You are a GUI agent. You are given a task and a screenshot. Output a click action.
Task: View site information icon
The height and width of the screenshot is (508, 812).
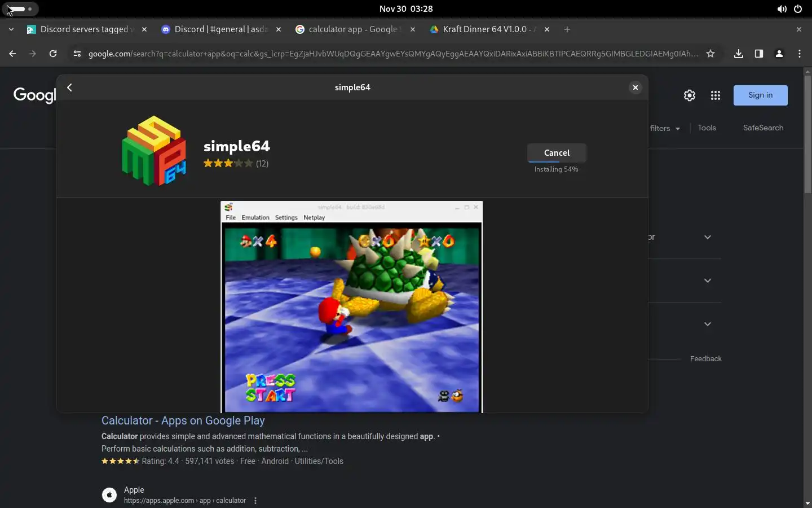click(77, 54)
